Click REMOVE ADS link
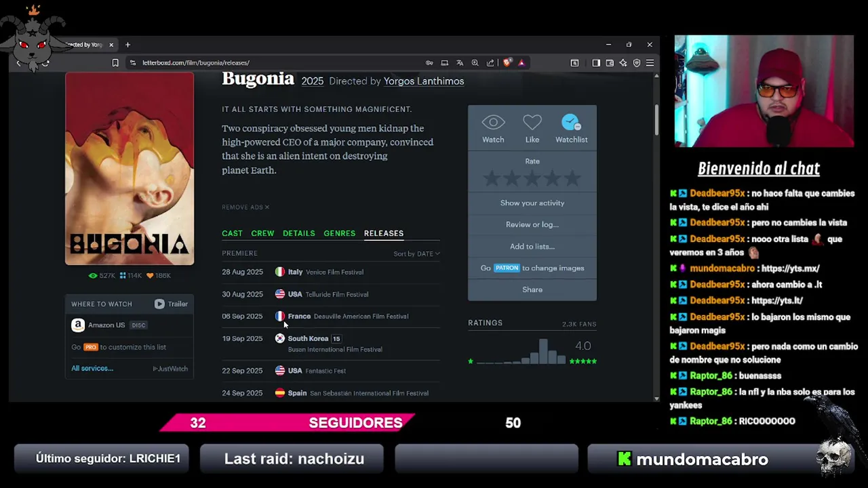The height and width of the screenshot is (488, 868). tap(245, 207)
